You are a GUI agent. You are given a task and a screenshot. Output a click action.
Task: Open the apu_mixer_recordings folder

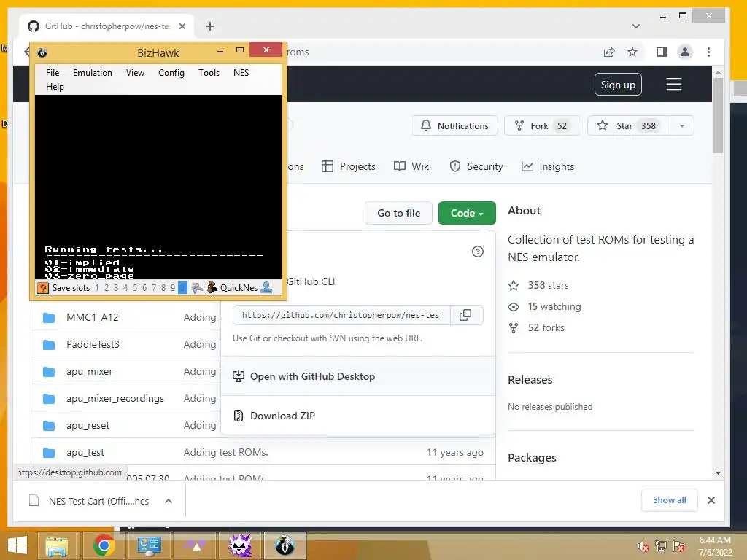point(115,399)
